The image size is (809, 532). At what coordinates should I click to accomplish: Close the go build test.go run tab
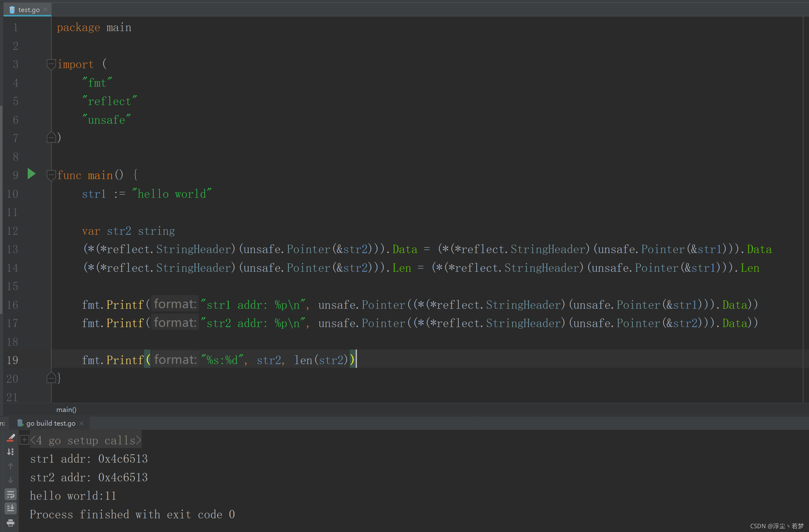pyautogui.click(x=81, y=423)
